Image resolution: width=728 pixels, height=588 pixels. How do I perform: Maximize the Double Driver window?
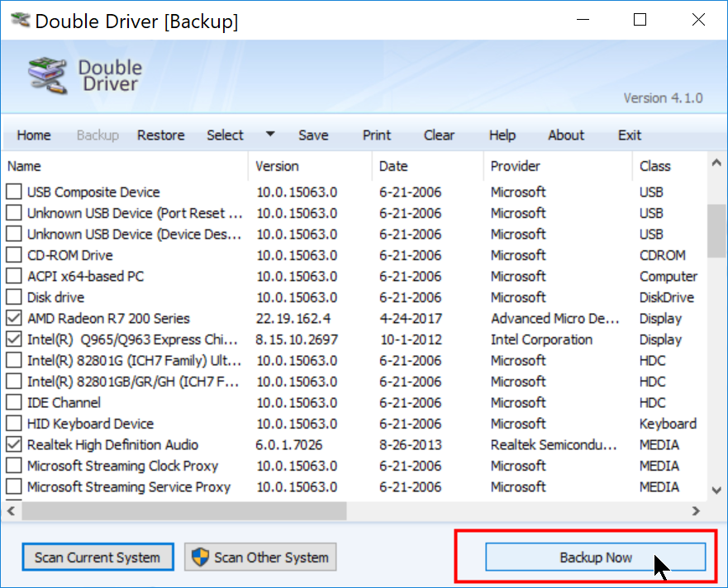pos(640,20)
